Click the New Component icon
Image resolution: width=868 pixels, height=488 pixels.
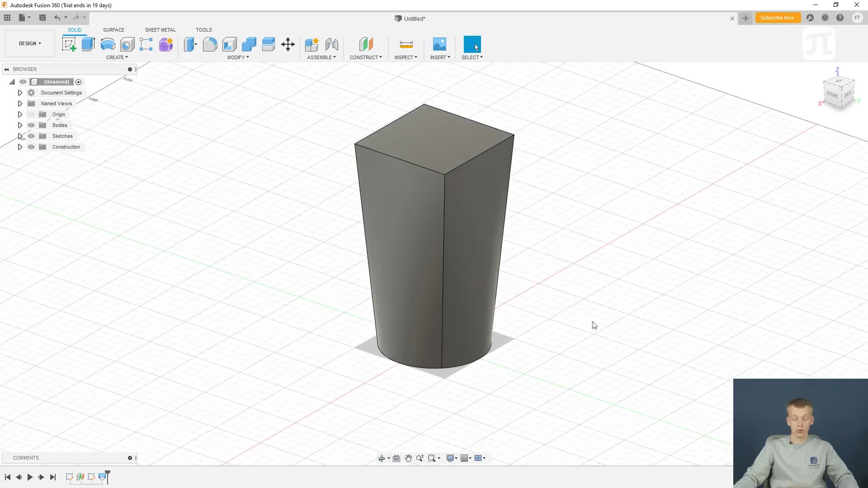tap(312, 44)
